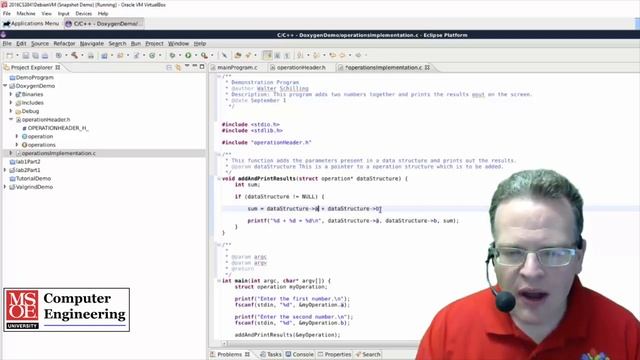This screenshot has height=360, width=640.
Task: Expand the operationsImplementation.c tree node
Action: coord(11,153)
